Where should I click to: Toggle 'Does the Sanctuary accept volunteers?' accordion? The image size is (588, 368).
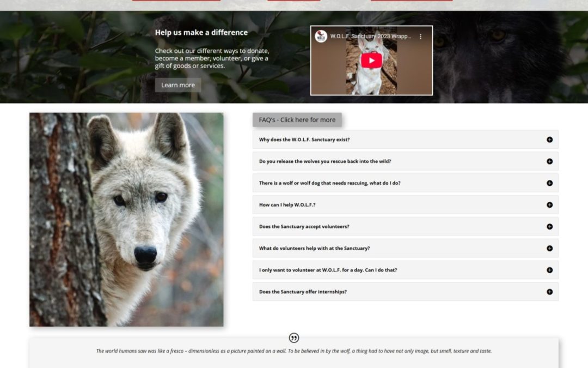(304, 227)
